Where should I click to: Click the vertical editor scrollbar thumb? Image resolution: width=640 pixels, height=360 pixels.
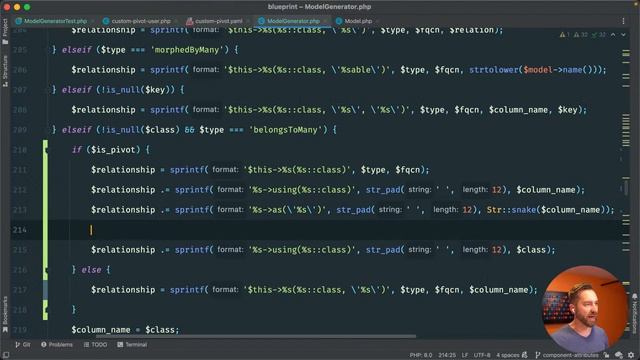pyautogui.click(x=627, y=187)
